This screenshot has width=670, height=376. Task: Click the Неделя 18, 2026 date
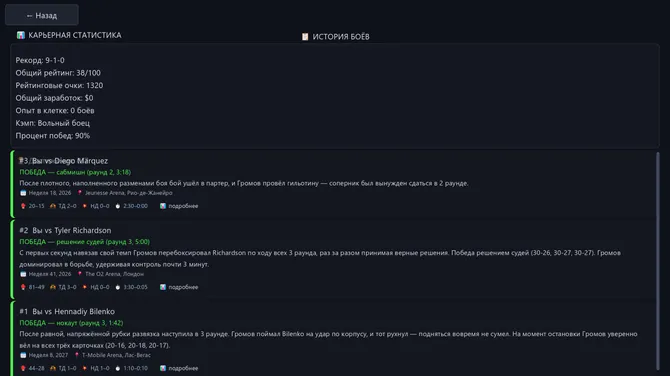pos(50,193)
